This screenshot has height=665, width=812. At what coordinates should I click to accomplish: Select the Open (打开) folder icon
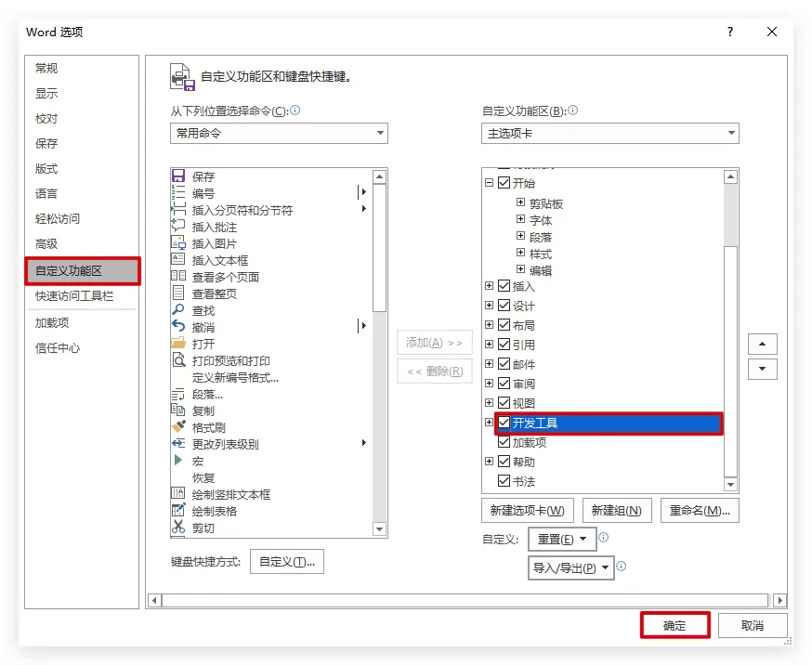coord(178,344)
